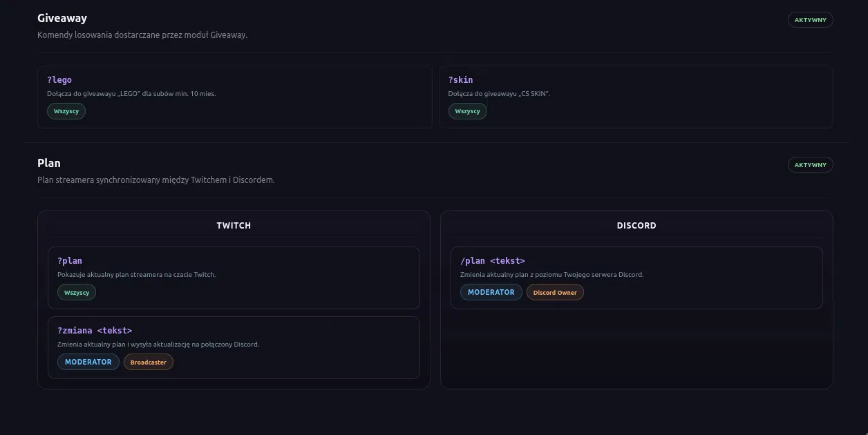
Task: Open the TWITCH column header
Action: pos(234,226)
